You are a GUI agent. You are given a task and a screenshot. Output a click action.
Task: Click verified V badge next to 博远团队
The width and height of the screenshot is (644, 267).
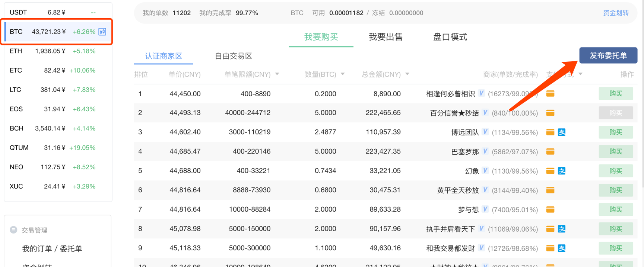coord(485,132)
